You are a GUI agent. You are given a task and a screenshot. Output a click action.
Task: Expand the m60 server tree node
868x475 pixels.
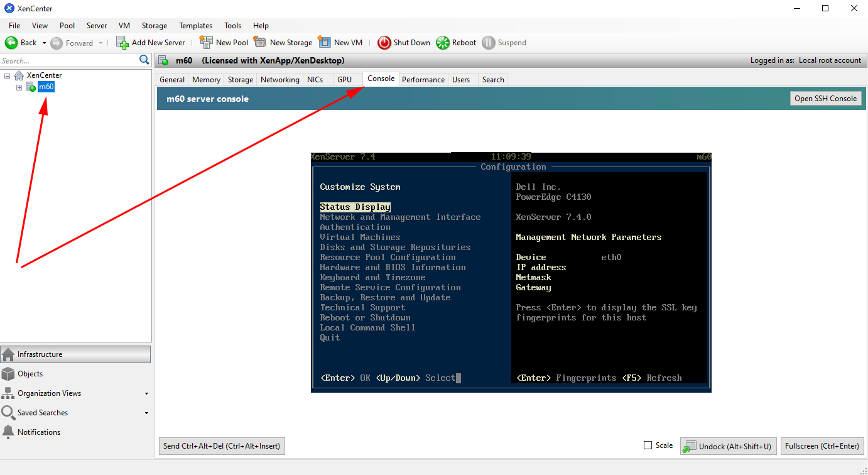(19, 87)
